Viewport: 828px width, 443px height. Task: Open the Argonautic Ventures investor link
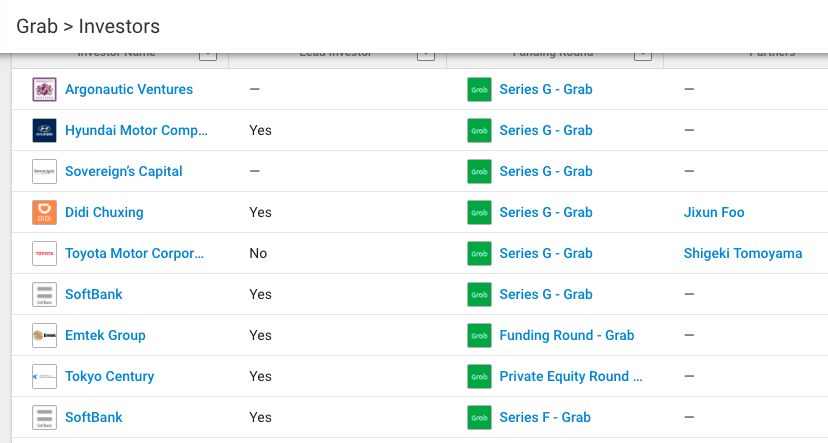(x=129, y=89)
